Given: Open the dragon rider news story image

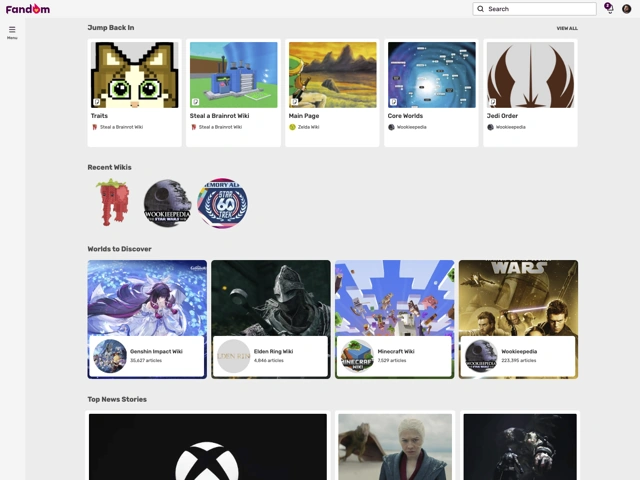Looking at the screenshot, I should tap(395, 447).
